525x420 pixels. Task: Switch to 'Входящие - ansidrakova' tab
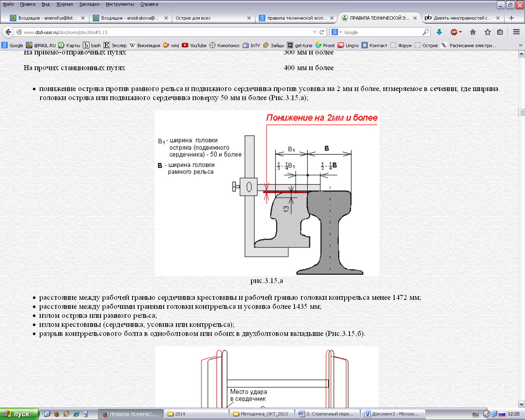pos(130,18)
